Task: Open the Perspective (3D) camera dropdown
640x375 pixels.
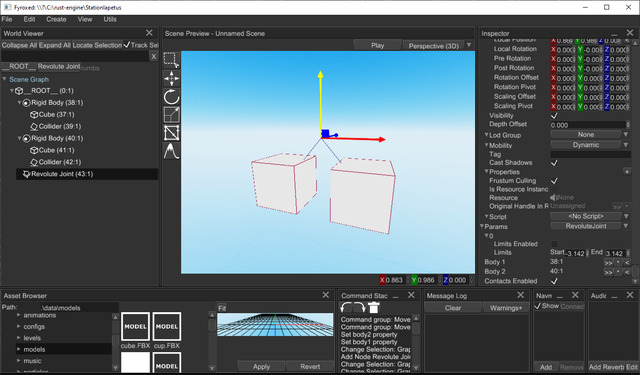Action: point(469,45)
